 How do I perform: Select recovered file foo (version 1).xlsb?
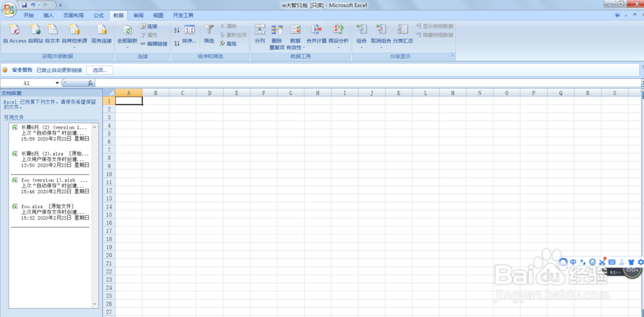point(50,186)
